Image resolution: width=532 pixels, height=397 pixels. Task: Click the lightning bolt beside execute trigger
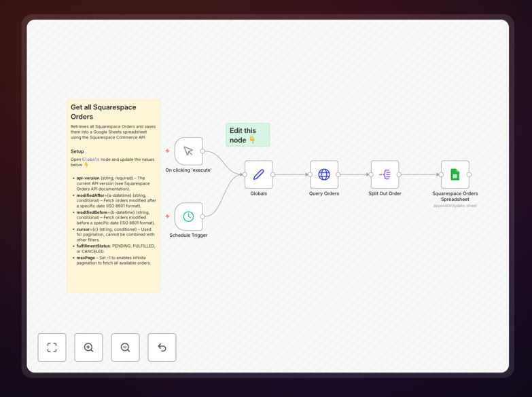(x=167, y=151)
